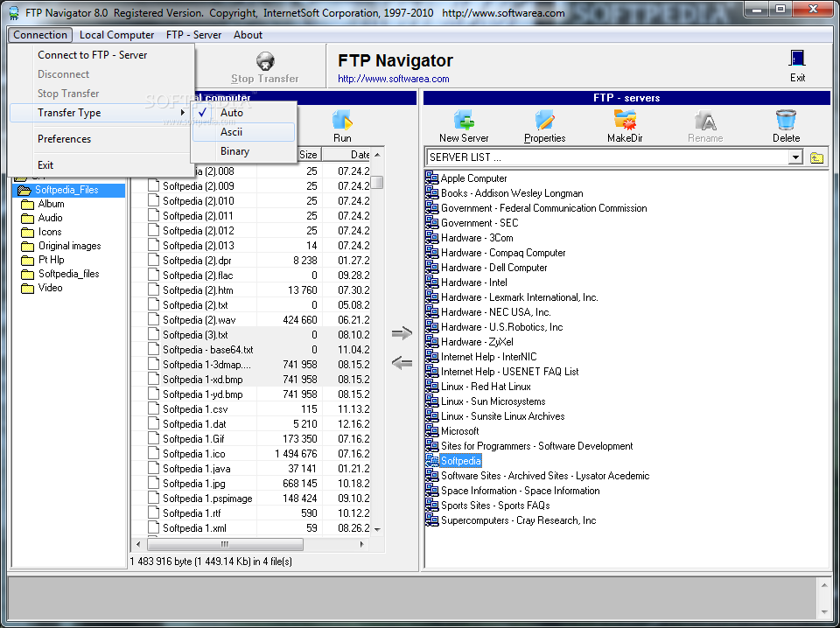Select Space Information server entry
This screenshot has height=628, width=840.
pos(520,491)
